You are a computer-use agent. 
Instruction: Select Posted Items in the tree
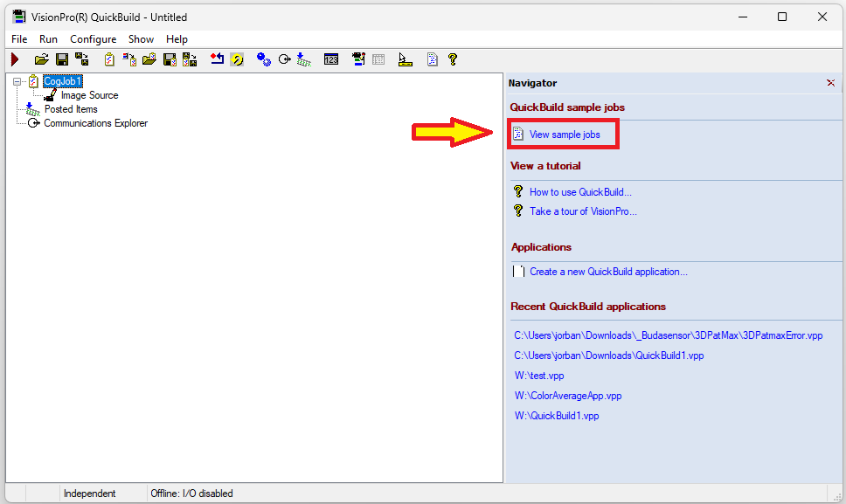click(71, 109)
